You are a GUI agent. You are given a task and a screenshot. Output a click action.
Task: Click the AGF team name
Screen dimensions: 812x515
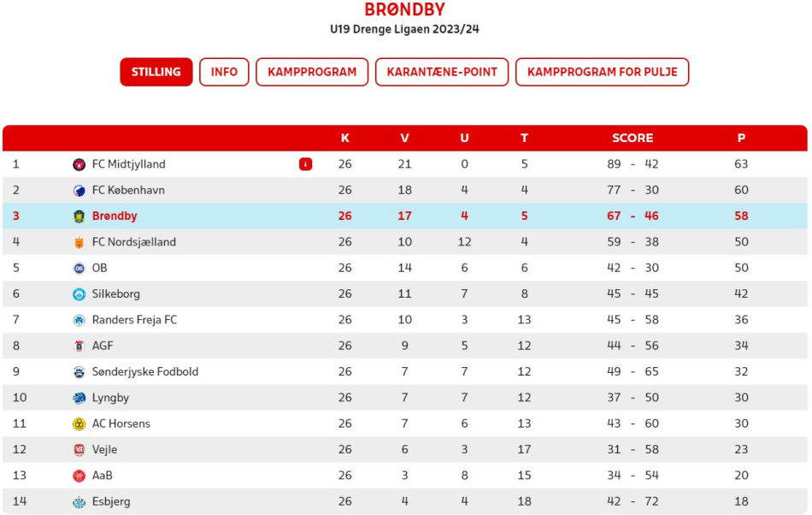coord(103,346)
